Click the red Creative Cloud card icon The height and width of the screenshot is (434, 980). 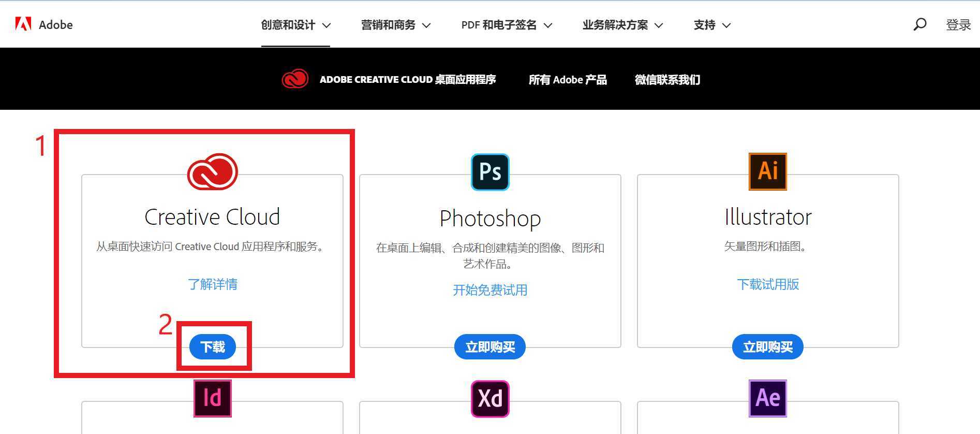coord(212,171)
